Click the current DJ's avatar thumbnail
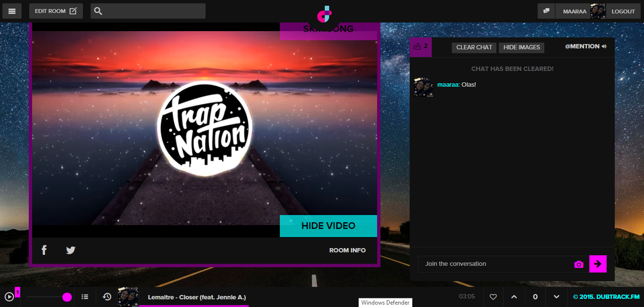This screenshot has width=644, height=307. (x=128, y=297)
